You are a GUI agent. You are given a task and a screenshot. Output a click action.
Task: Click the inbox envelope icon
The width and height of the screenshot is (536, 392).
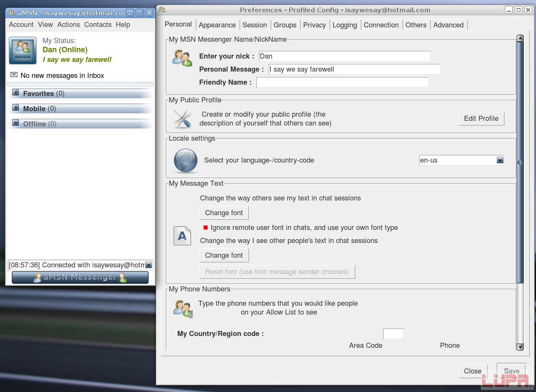[14, 75]
